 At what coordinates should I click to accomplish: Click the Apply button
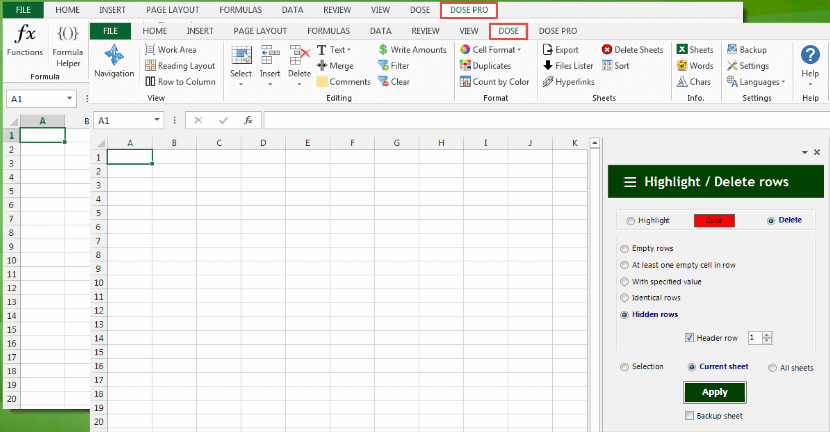point(715,392)
